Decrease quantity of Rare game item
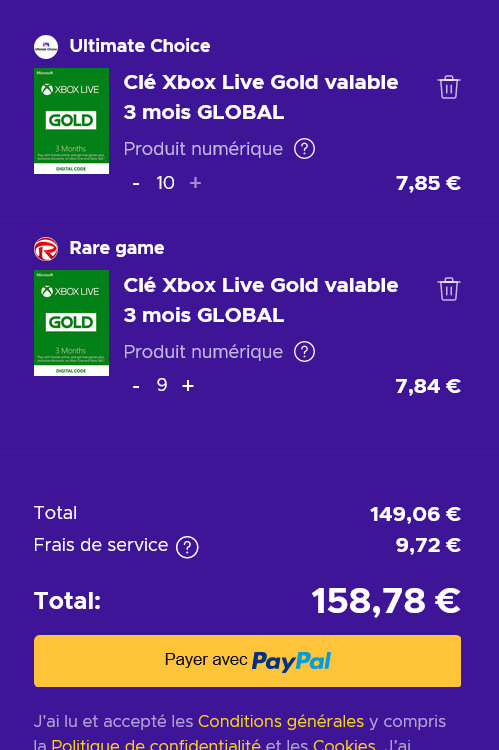The height and width of the screenshot is (750, 499). (x=136, y=386)
